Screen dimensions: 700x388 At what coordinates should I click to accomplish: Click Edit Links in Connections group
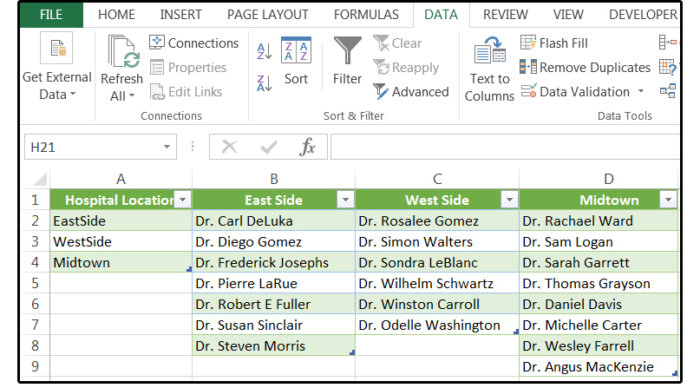point(186,92)
